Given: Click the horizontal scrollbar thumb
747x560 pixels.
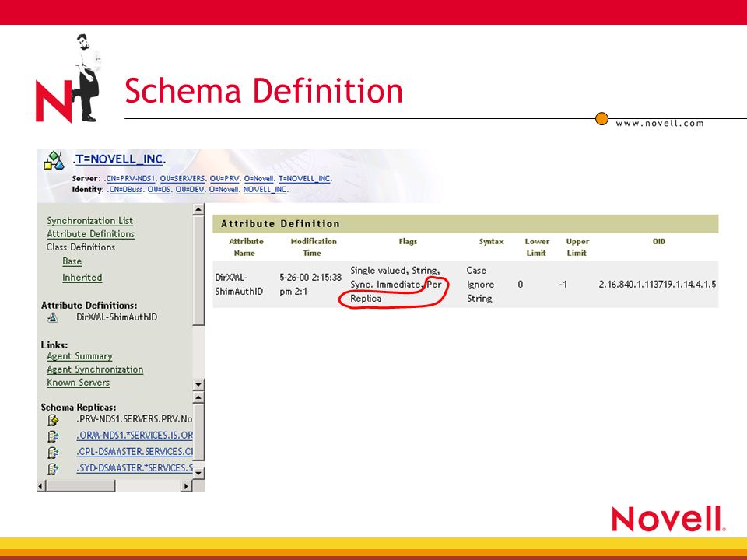Looking at the screenshot, I should (x=81, y=485).
